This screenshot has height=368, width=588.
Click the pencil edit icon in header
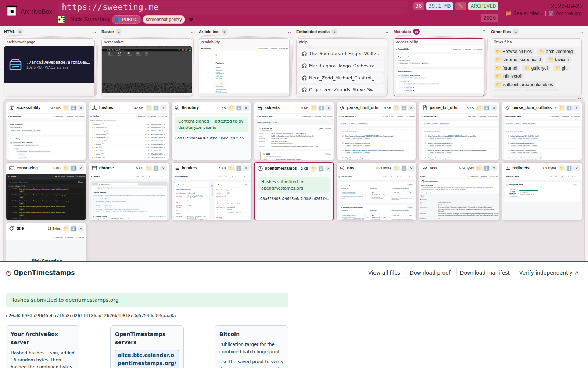tap(460, 6)
